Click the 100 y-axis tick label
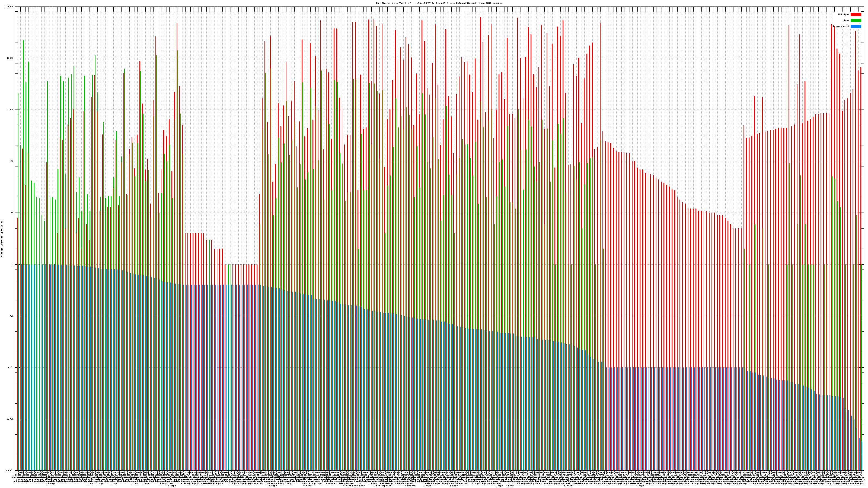The image size is (868, 488). 12,161
